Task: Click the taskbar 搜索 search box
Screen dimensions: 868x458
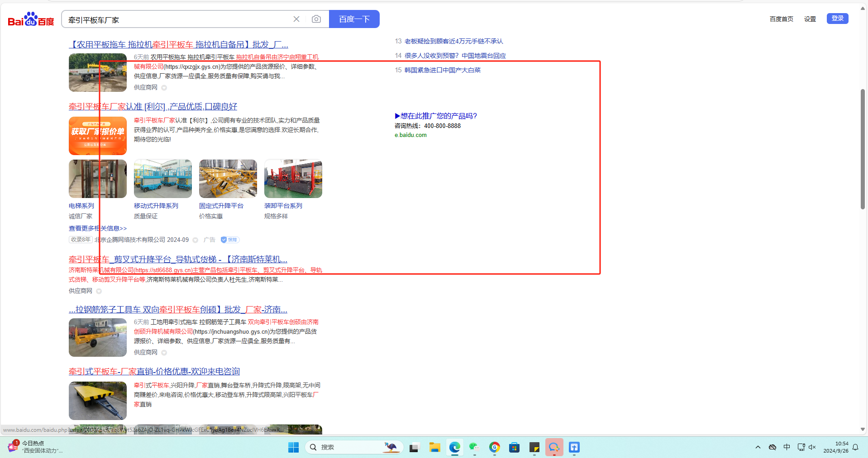Action: 354,447
